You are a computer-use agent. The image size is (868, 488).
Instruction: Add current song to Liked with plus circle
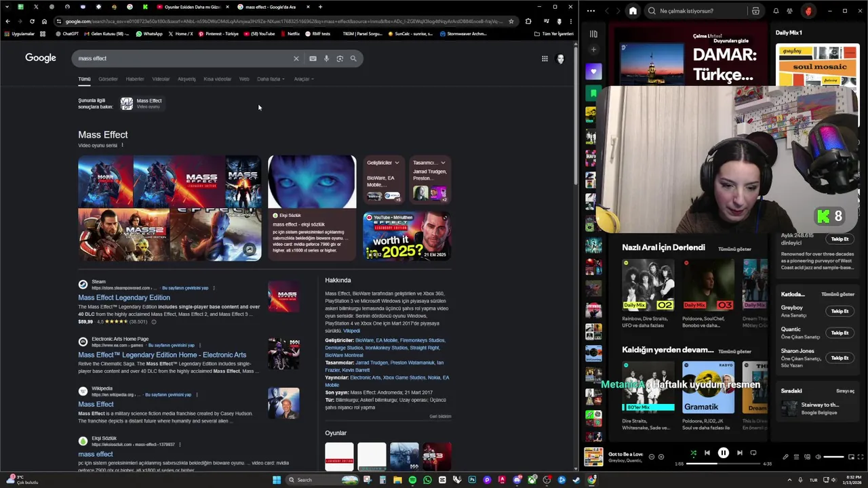click(x=661, y=457)
